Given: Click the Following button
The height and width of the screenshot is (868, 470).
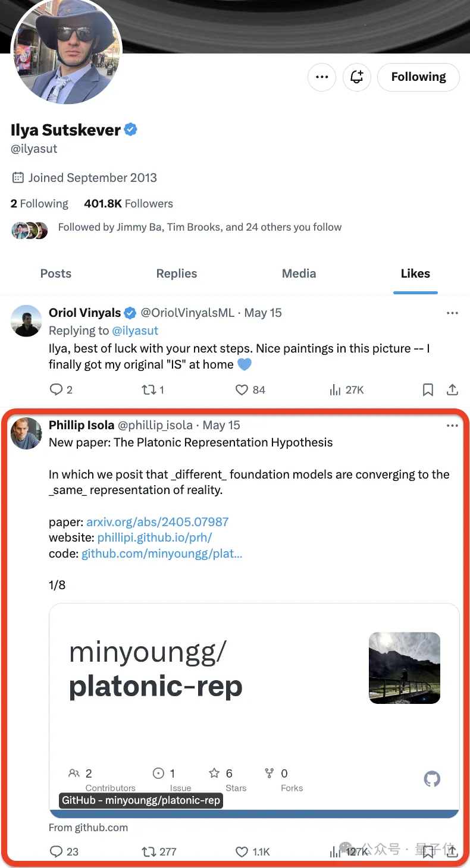Looking at the screenshot, I should [418, 77].
